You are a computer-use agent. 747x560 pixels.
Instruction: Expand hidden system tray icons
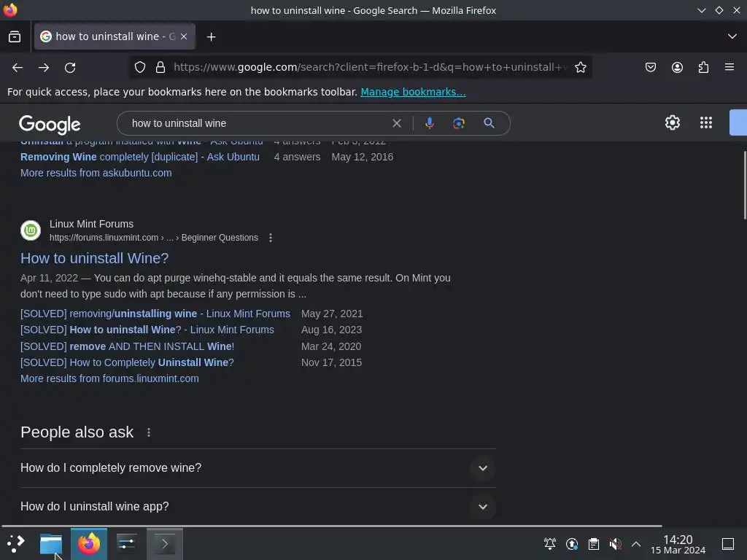[636, 544]
